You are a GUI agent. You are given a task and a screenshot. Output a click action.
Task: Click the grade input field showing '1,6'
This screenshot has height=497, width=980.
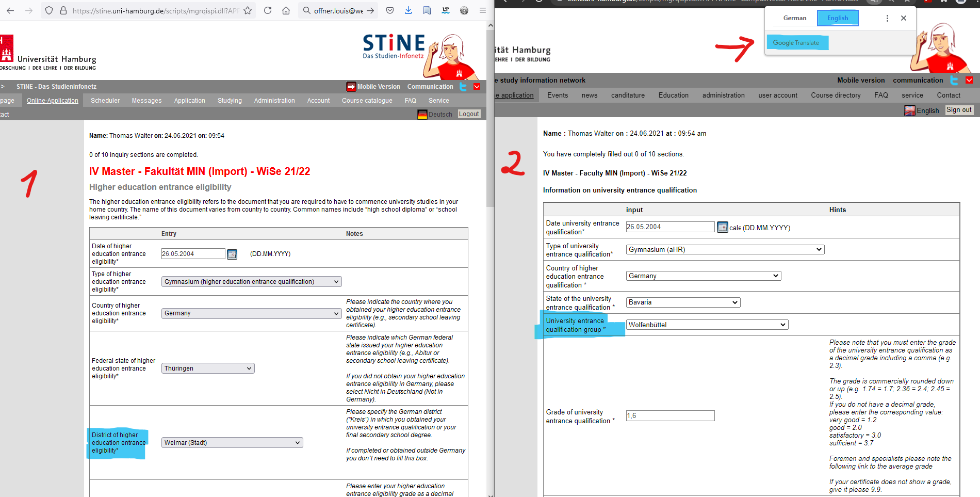670,415
